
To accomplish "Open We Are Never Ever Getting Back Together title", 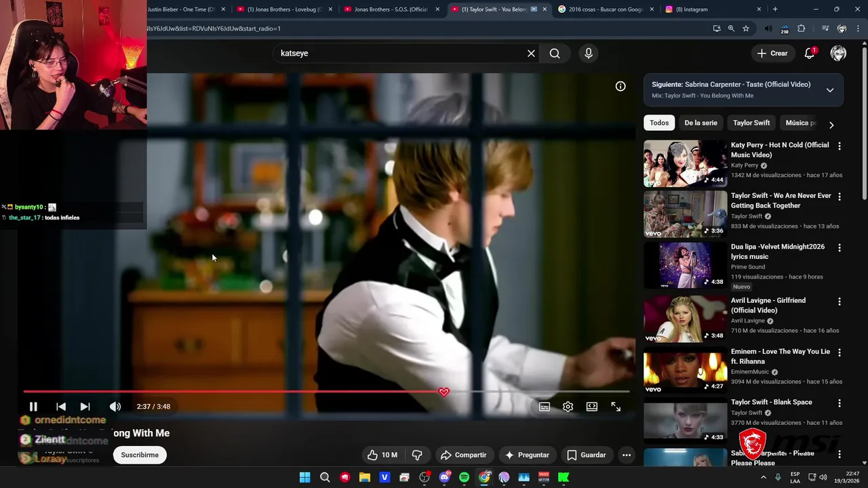I will click(x=781, y=201).
